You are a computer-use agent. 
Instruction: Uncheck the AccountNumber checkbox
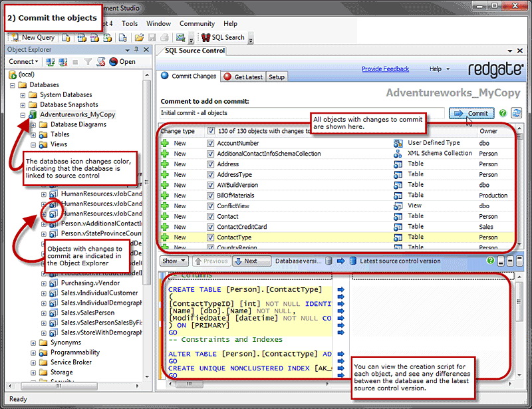click(x=210, y=143)
